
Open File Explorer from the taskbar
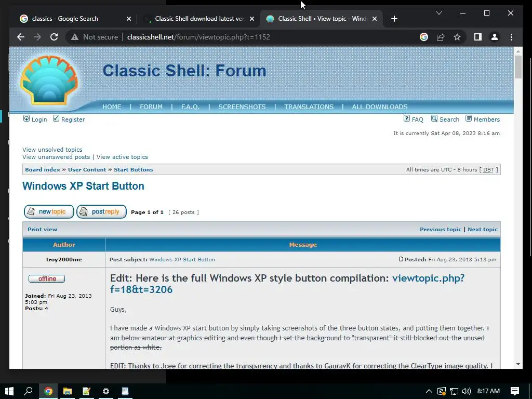[67, 391]
